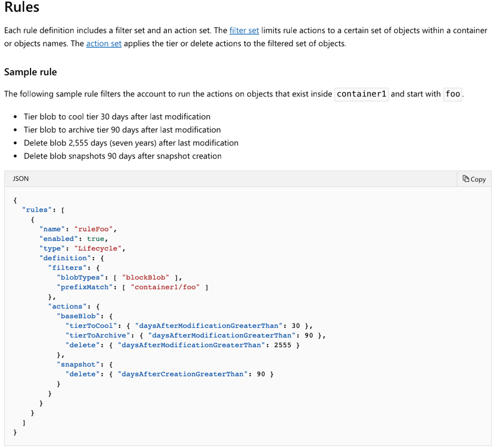The width and height of the screenshot is (498, 448).
Task: Open the 'action set' link
Action: [103, 44]
